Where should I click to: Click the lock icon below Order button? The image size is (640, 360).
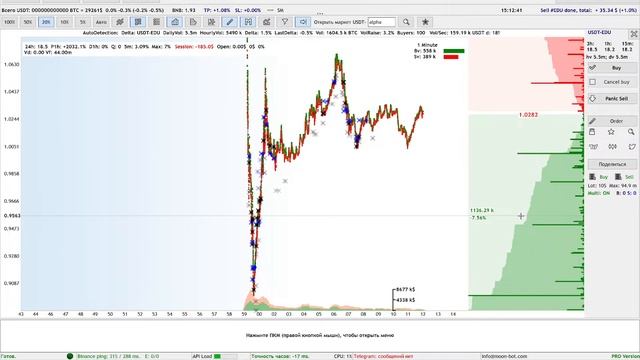[592, 132]
